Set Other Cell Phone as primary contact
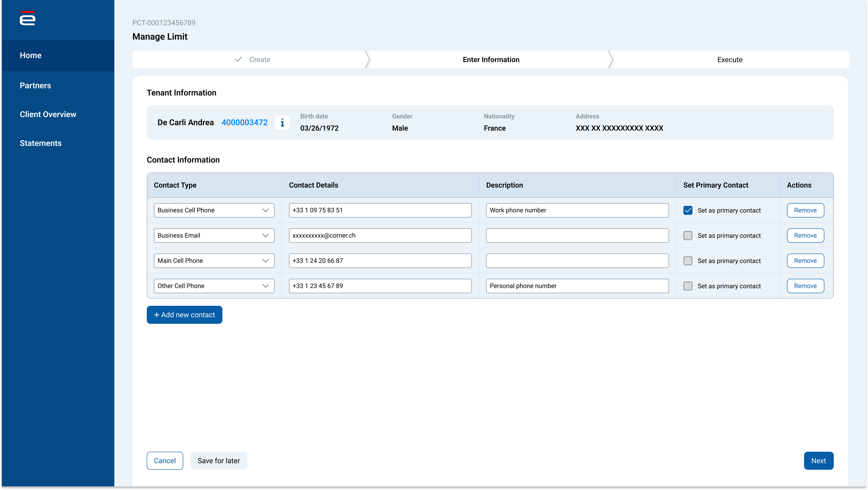Viewport: 868px width, 490px height. click(688, 286)
